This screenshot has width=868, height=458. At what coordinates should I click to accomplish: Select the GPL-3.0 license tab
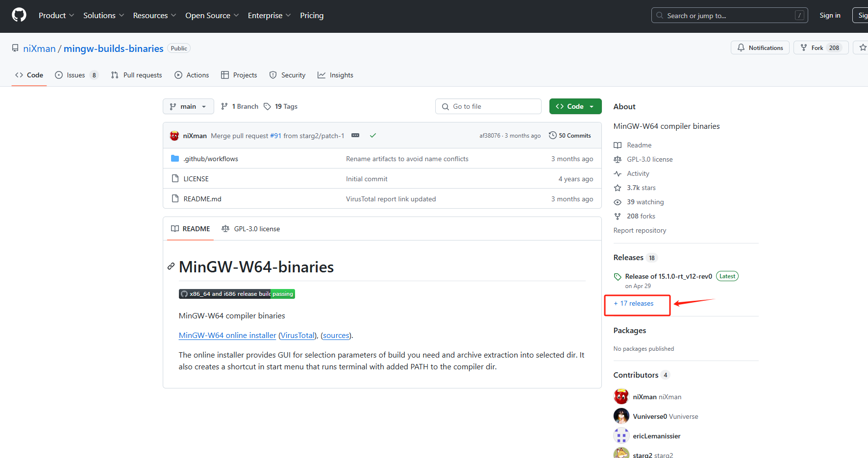(250, 229)
